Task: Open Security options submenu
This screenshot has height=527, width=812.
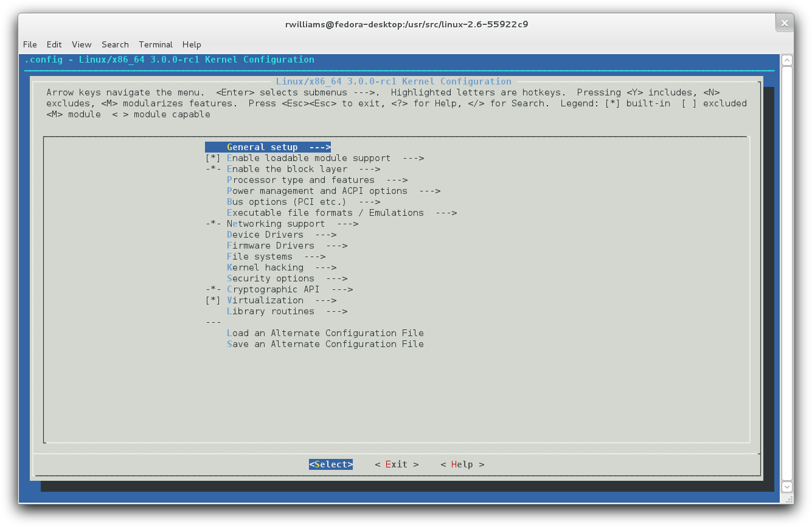Action: [287, 278]
